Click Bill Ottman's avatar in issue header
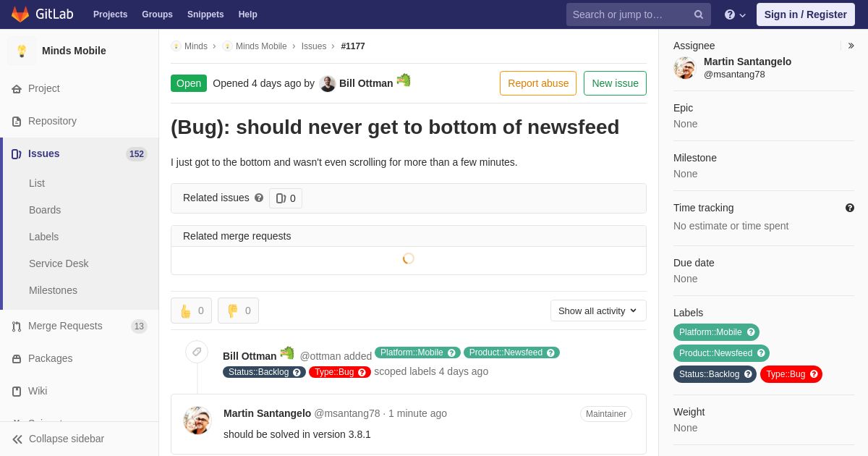 (x=328, y=83)
